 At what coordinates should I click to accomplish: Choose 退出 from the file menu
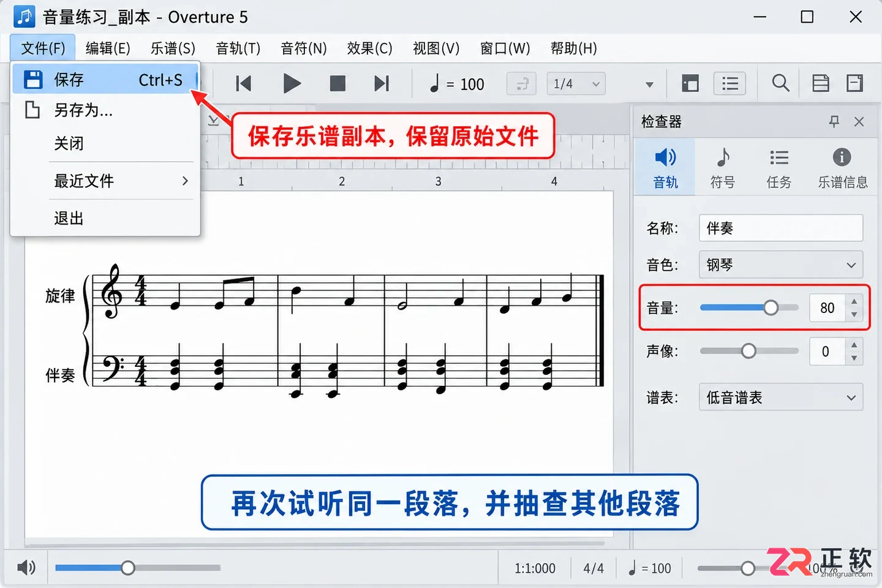tap(105, 218)
